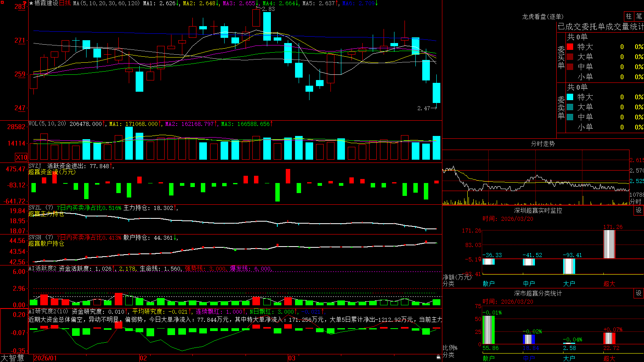Open the SVSH (7) indicator label
This screenshot has width=644, height=362.
[41, 238]
